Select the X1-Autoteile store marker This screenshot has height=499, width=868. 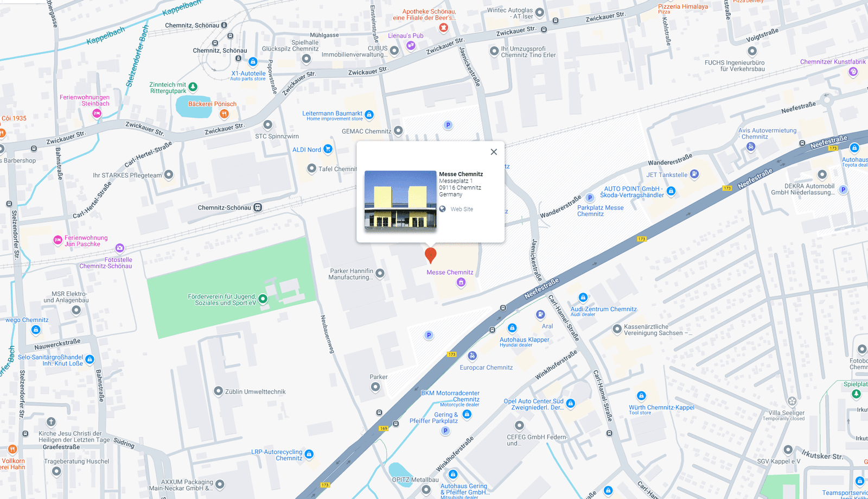pos(253,62)
